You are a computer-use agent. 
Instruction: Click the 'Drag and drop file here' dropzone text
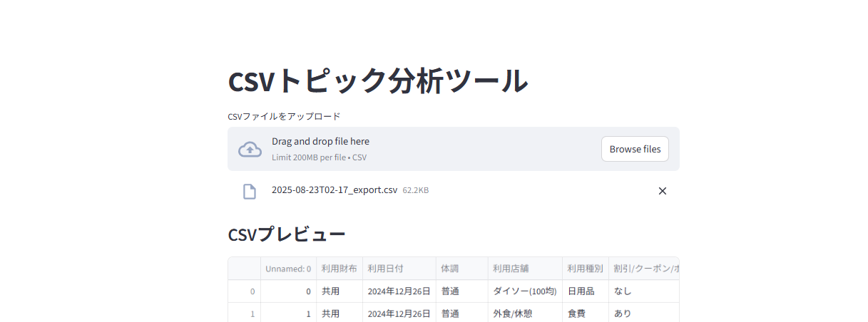tap(320, 141)
